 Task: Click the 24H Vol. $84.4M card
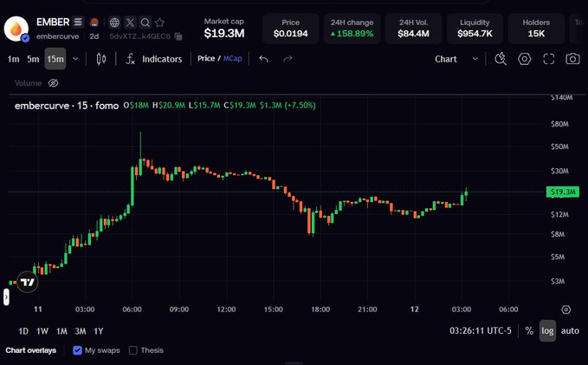[414, 29]
